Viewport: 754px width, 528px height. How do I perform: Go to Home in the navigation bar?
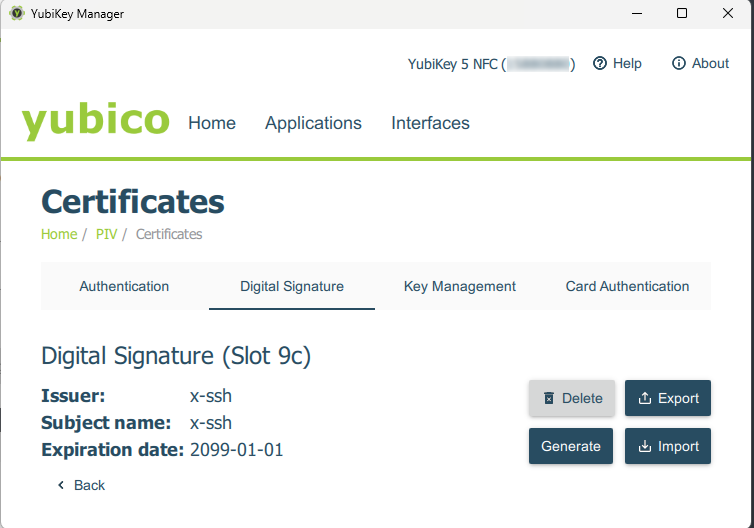[x=212, y=123]
